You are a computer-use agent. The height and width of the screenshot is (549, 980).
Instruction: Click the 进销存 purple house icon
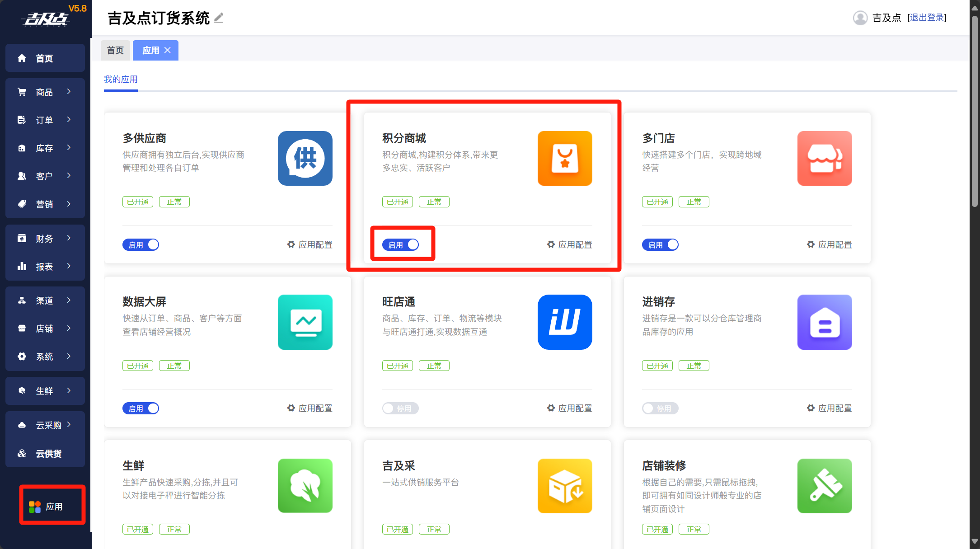[x=825, y=322]
